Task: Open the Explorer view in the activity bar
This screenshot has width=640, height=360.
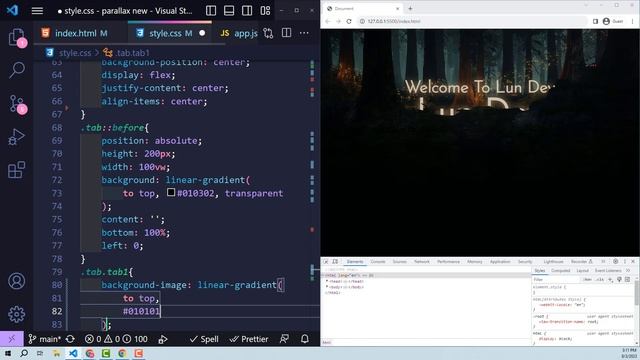Action: 16,37
